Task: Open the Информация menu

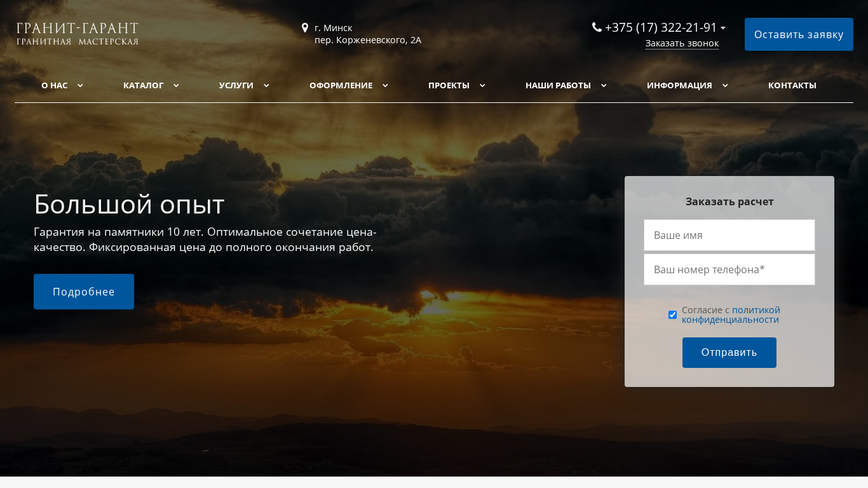Action: pyautogui.click(x=680, y=85)
